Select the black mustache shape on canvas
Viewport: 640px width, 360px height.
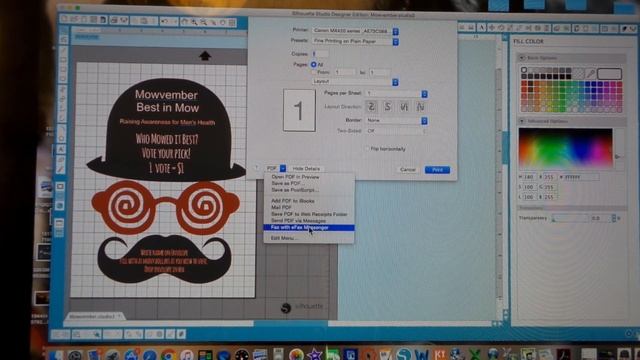[x=164, y=259]
